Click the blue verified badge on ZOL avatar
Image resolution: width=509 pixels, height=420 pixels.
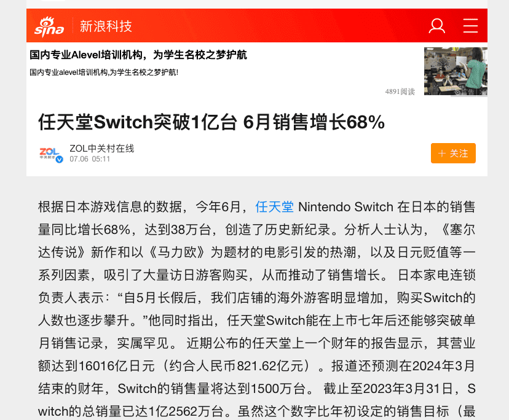tap(59, 159)
